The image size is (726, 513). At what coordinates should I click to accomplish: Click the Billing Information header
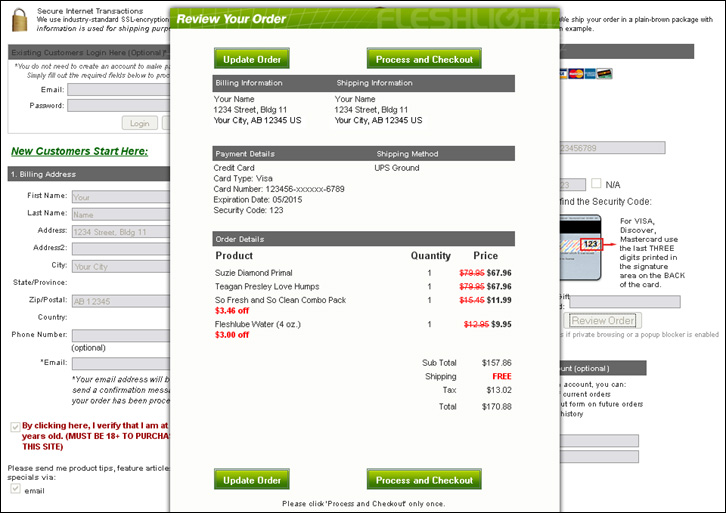[249, 83]
